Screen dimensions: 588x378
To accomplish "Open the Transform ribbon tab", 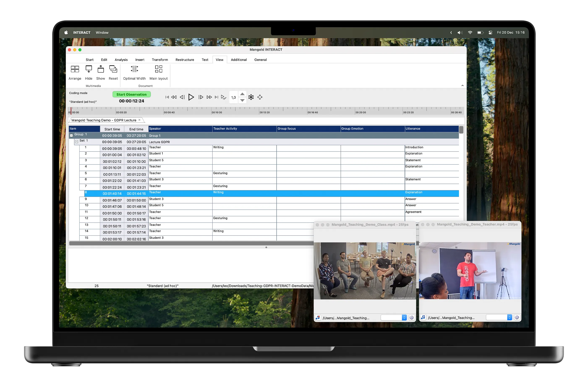I will coord(160,60).
